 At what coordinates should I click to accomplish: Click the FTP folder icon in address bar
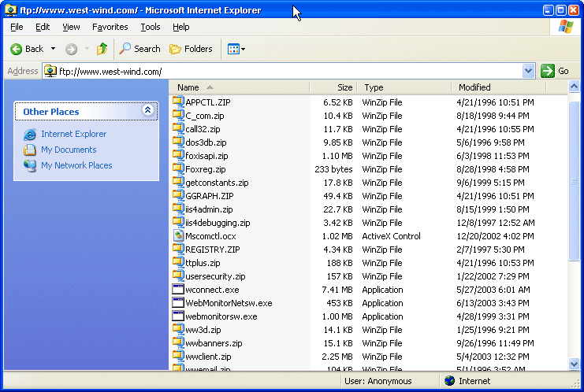tap(50, 71)
